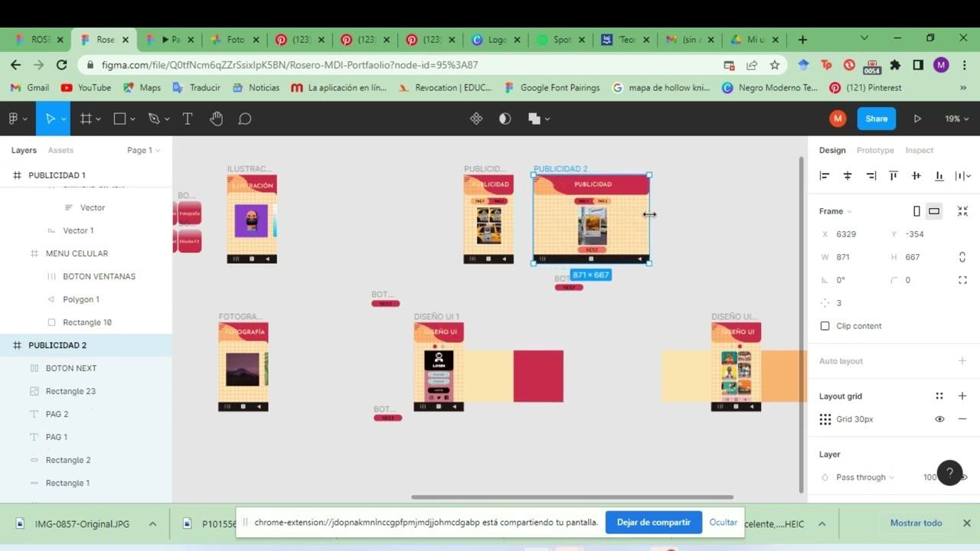The height and width of the screenshot is (551, 980).
Task: Enable Clip content checkbox
Action: click(825, 326)
